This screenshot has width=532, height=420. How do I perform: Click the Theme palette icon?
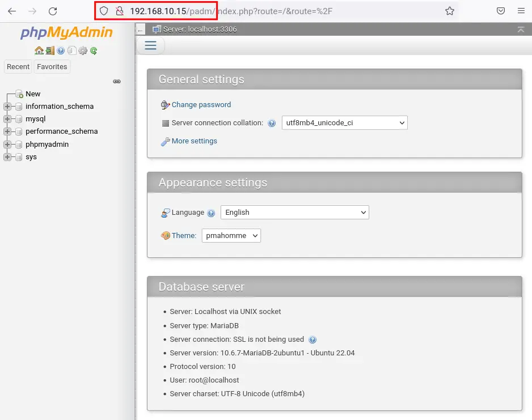(x=165, y=236)
